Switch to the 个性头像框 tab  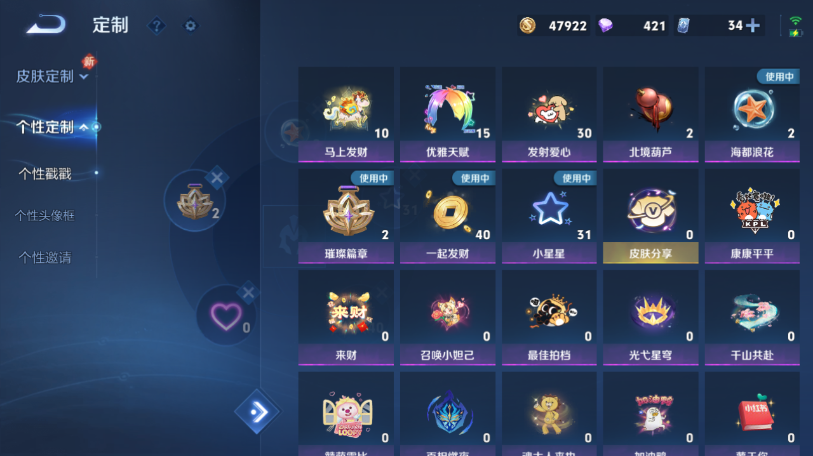[x=45, y=215]
